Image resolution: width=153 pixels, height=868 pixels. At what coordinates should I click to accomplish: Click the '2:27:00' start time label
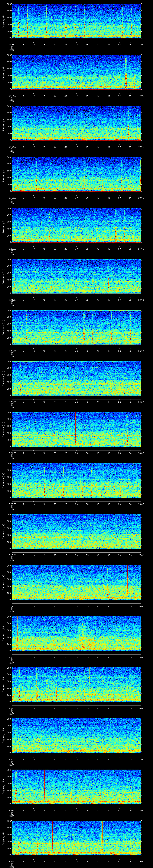click(x=12, y=606)
